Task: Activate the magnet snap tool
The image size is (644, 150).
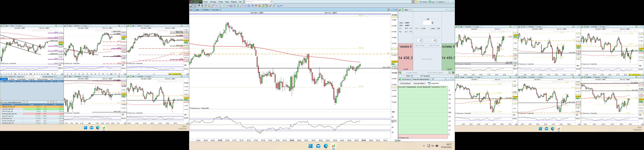Action: [256, 6]
